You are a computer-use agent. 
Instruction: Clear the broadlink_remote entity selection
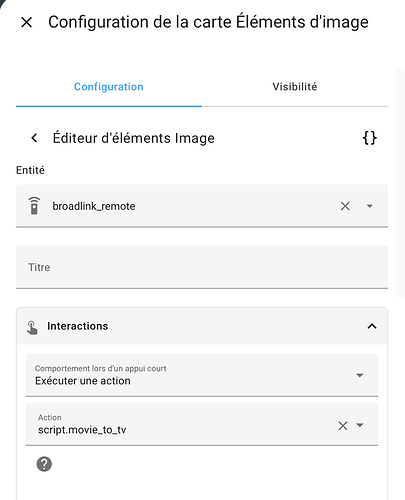[345, 206]
